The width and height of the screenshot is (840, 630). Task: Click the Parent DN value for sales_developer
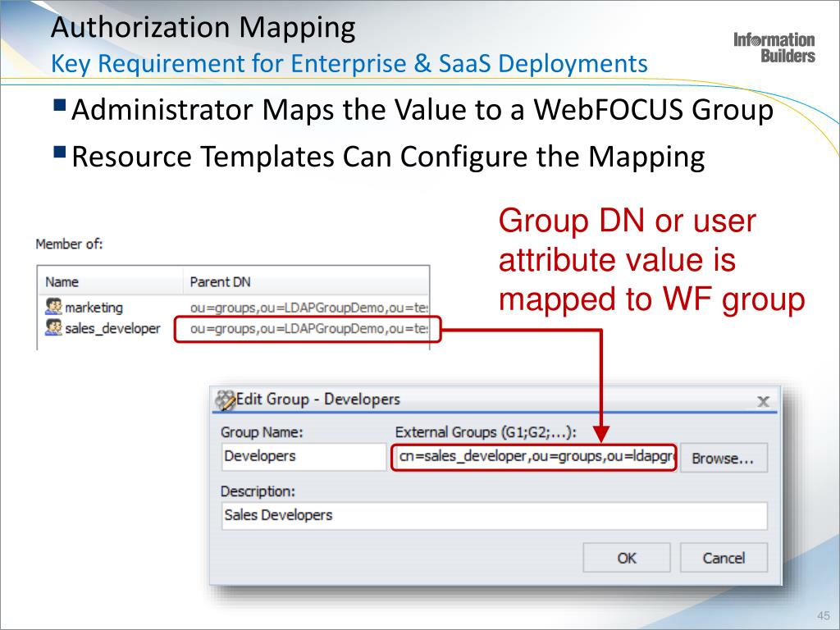point(308,328)
